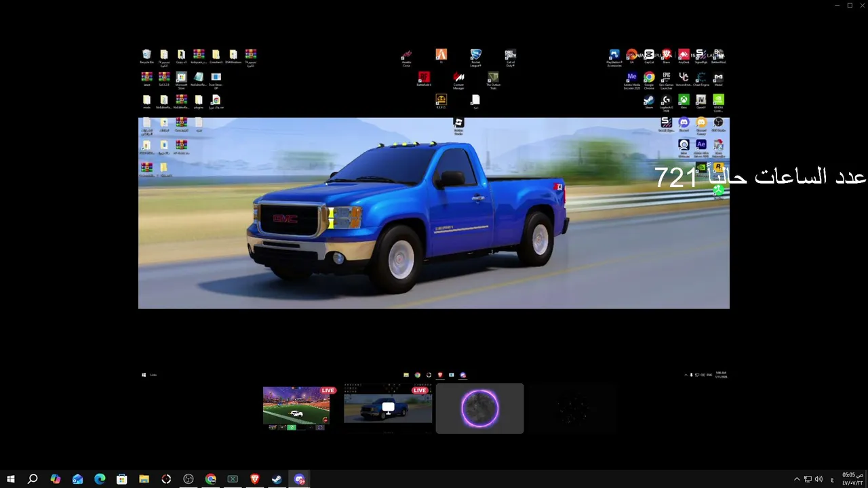Select the Rocket League live stream thumbnail
This screenshot has width=868, height=488.
(x=296, y=408)
